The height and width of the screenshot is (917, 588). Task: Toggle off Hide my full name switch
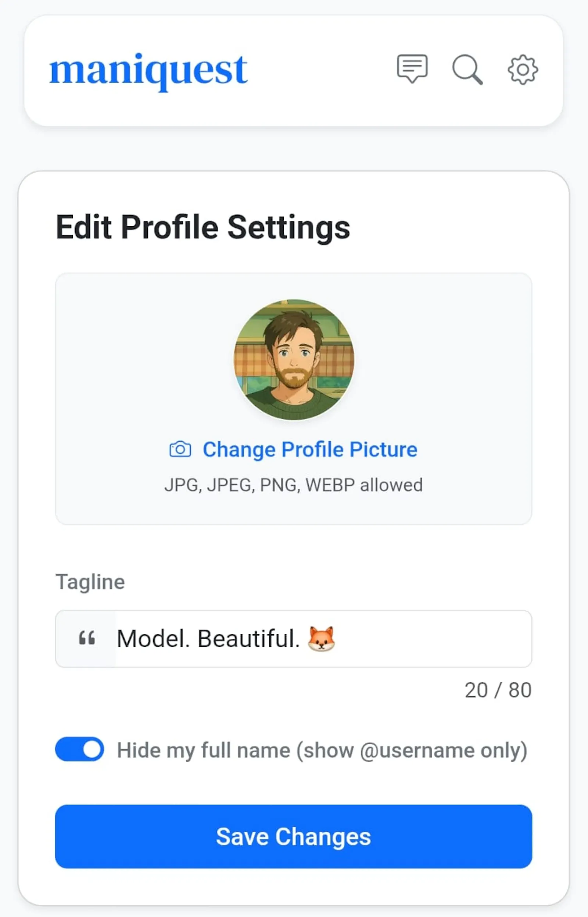tap(79, 749)
